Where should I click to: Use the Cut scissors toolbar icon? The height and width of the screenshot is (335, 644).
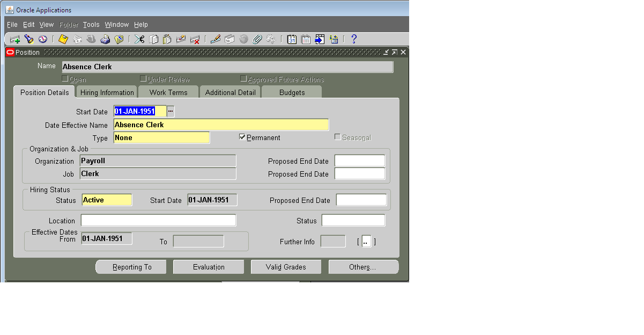(x=139, y=39)
